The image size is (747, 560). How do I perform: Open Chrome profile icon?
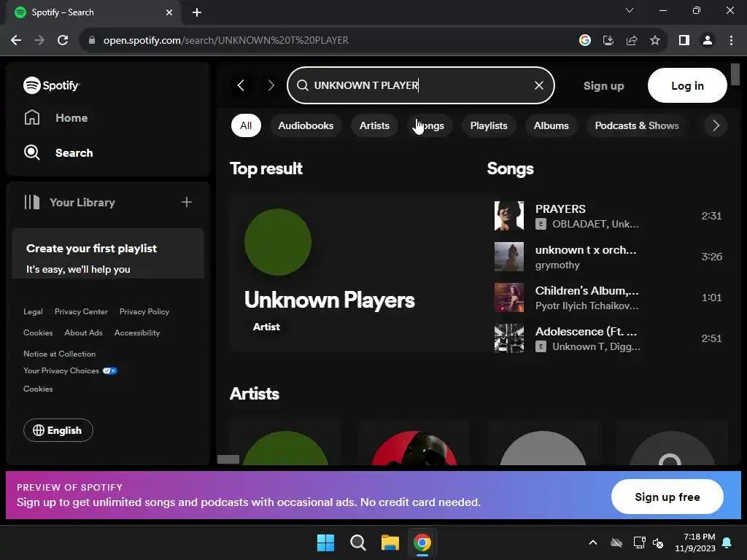click(708, 41)
